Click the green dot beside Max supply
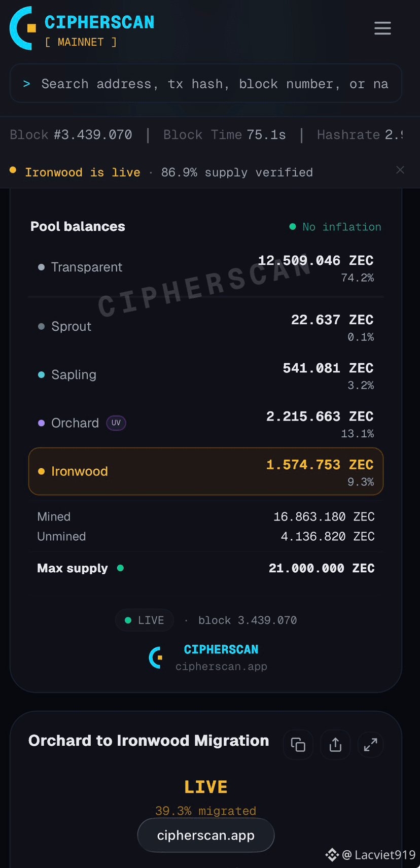 [x=120, y=568]
